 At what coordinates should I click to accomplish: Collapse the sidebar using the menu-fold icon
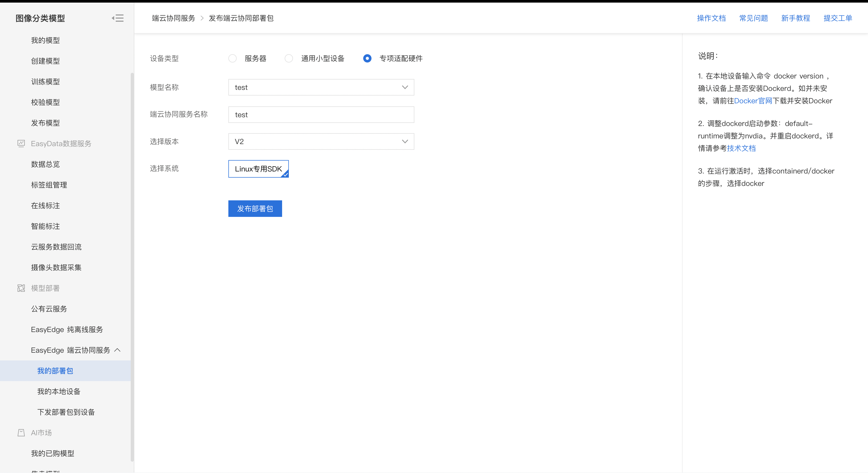pos(118,18)
